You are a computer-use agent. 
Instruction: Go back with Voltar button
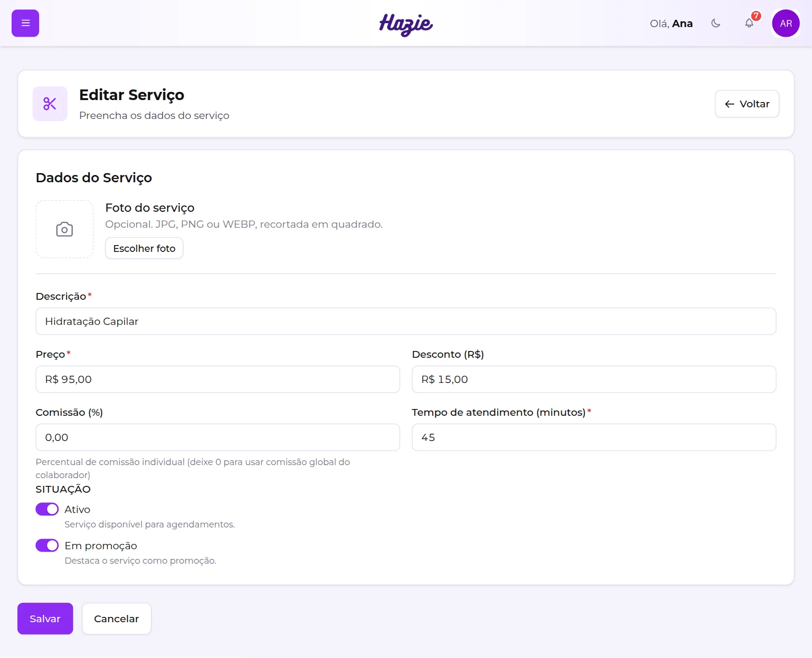tap(747, 104)
